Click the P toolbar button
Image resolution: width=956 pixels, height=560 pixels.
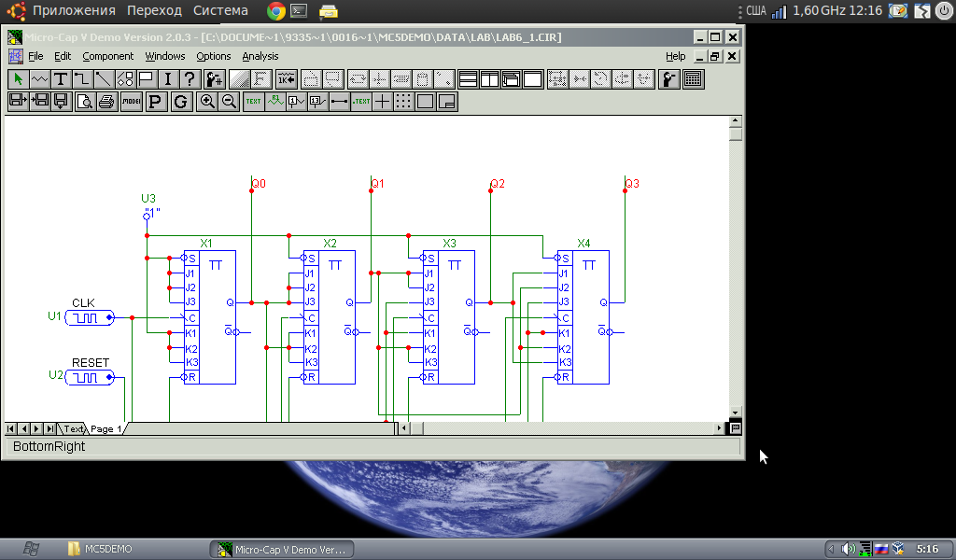point(156,101)
